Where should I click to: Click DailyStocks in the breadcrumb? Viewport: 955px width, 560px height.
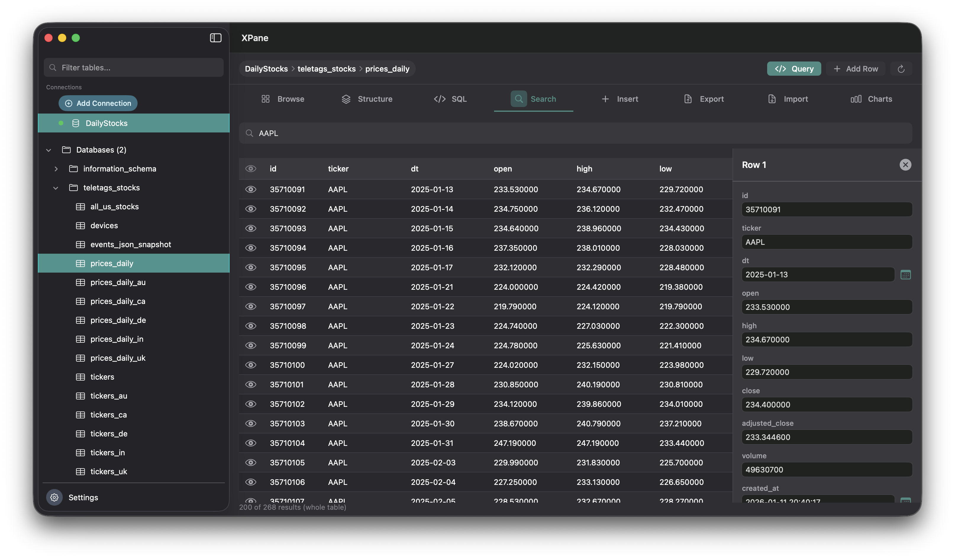266,69
